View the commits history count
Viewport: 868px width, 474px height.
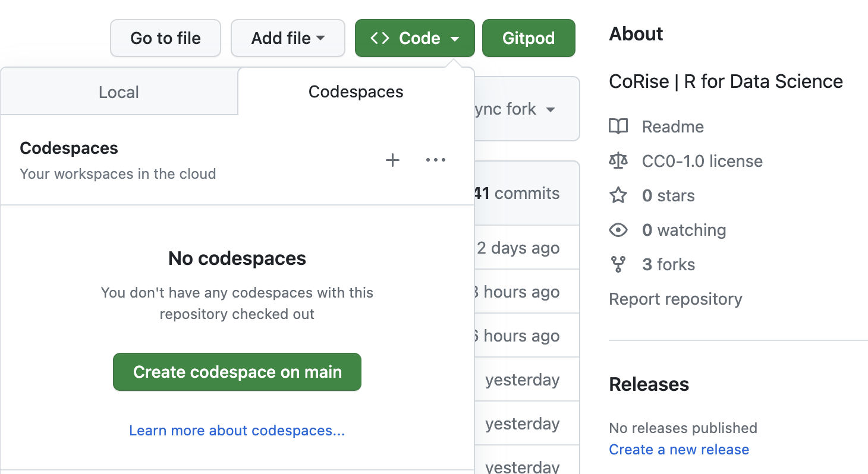(517, 194)
